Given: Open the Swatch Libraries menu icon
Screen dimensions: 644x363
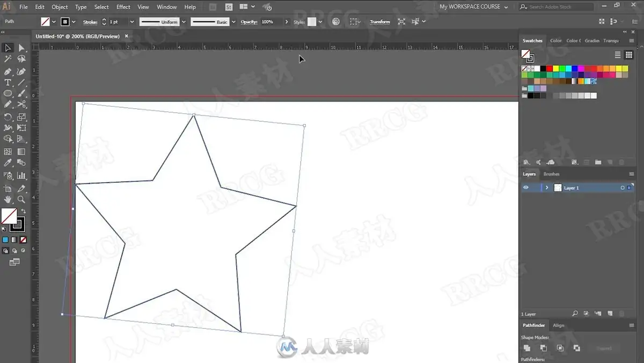Looking at the screenshot, I should click(x=526, y=162).
